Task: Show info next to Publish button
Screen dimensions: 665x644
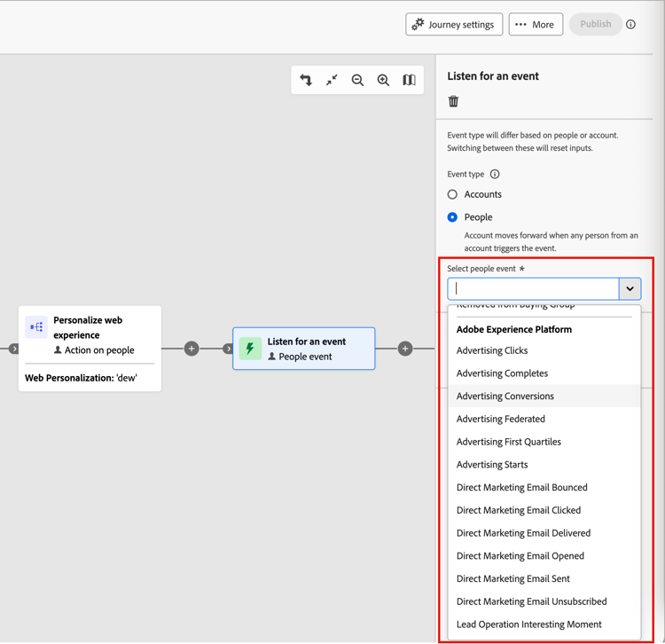Action: coord(630,24)
